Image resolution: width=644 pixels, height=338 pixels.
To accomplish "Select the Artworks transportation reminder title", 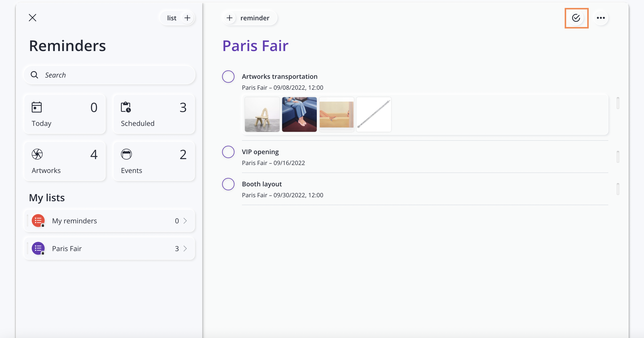I will 280,77.
